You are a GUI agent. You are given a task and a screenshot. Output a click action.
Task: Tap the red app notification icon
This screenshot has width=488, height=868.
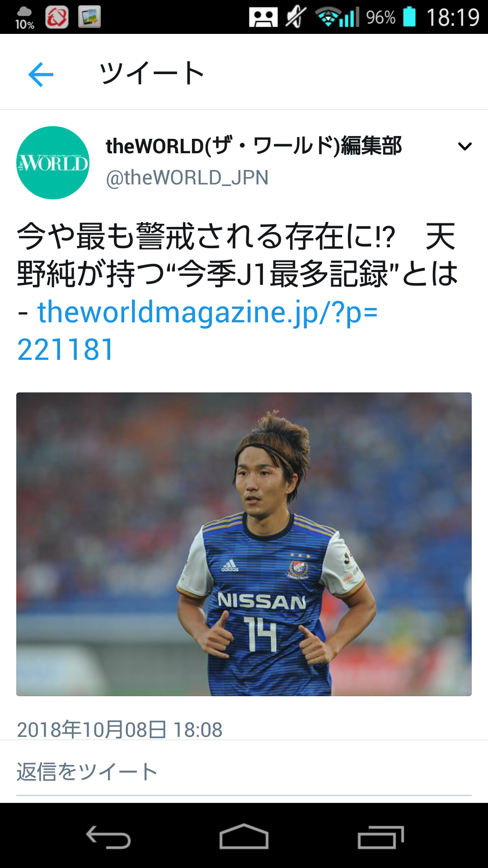click(57, 17)
